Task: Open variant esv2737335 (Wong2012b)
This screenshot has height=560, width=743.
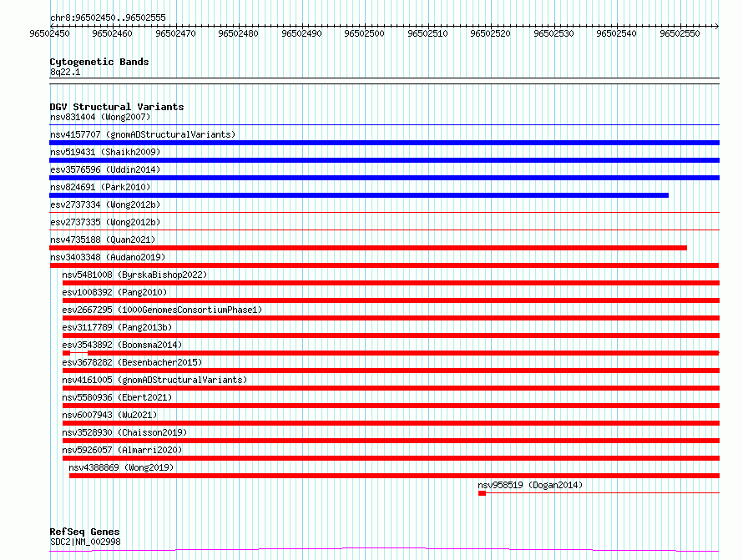Action: 105,222
